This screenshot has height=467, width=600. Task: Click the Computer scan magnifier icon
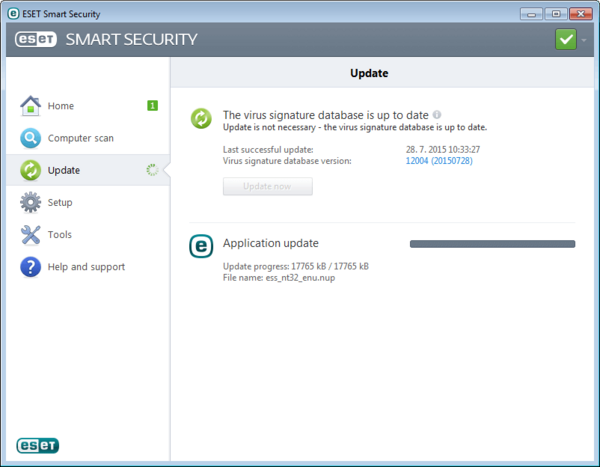coord(30,138)
